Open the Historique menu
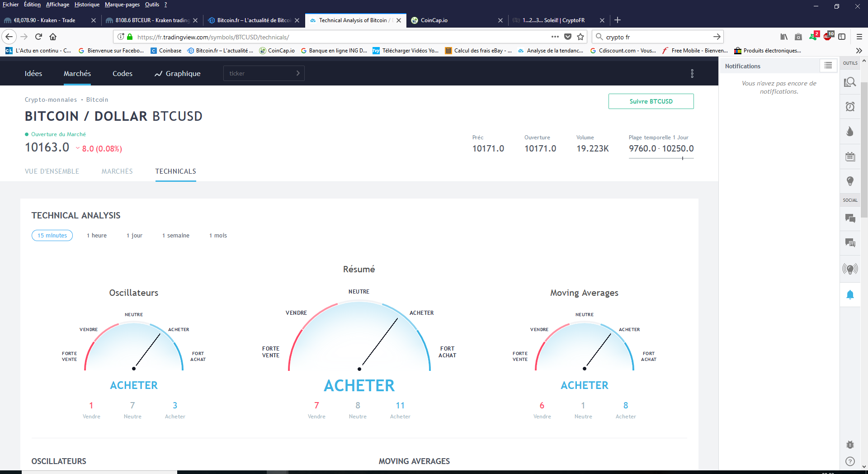 click(x=87, y=5)
